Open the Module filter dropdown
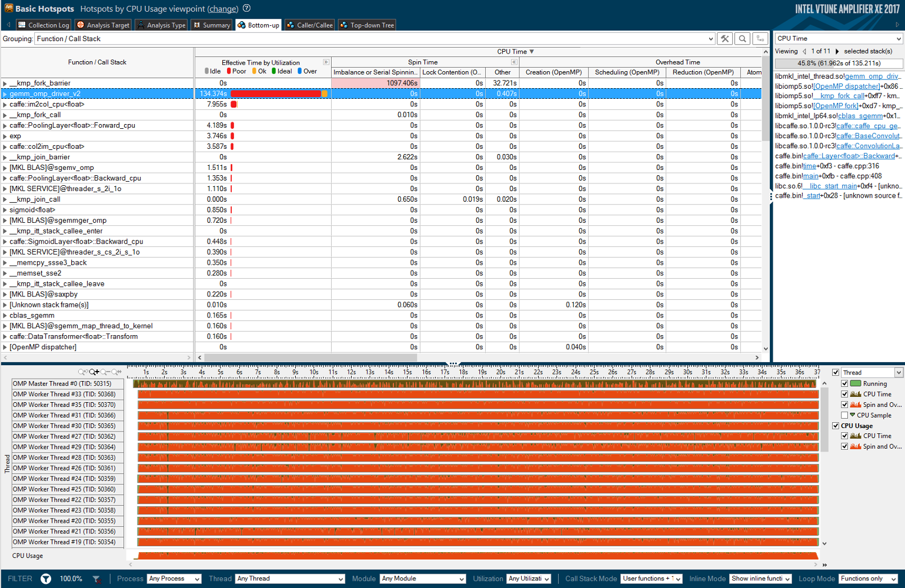This screenshot has height=588, width=905. (x=423, y=579)
